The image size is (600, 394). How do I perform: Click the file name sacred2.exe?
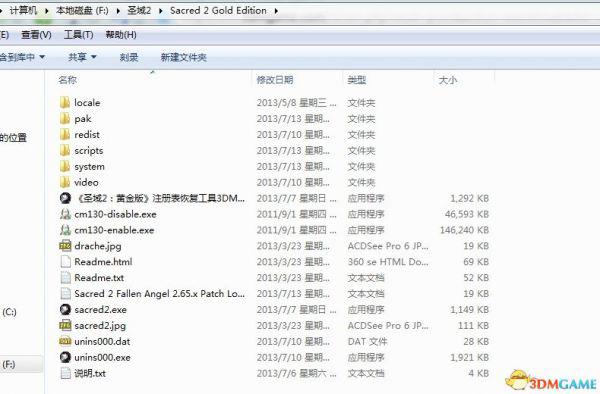point(100,310)
